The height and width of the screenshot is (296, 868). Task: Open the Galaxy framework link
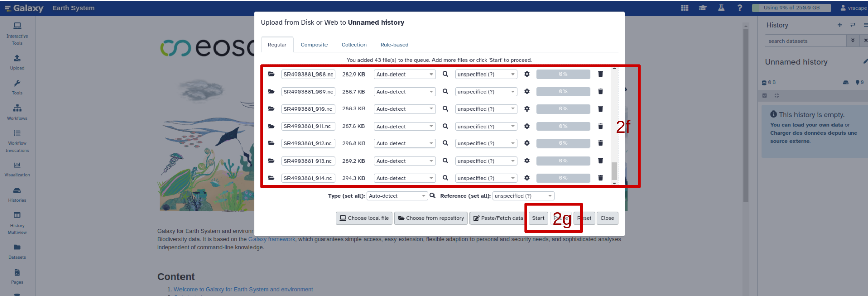pyautogui.click(x=271, y=239)
